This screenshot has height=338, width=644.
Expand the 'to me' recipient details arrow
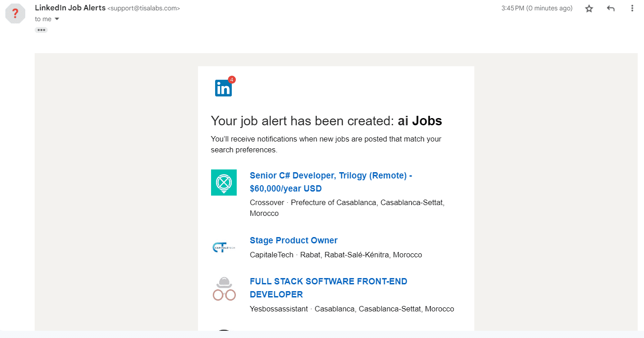pyautogui.click(x=57, y=19)
